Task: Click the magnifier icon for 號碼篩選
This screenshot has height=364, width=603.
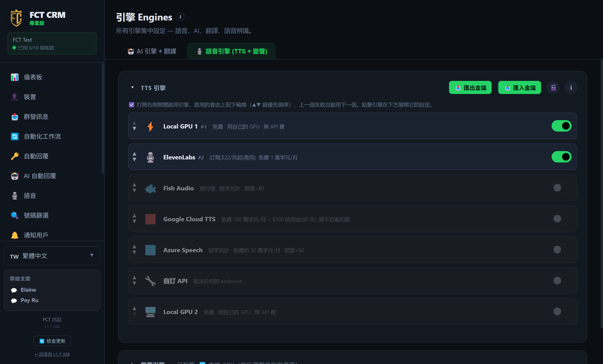Action: point(15,215)
